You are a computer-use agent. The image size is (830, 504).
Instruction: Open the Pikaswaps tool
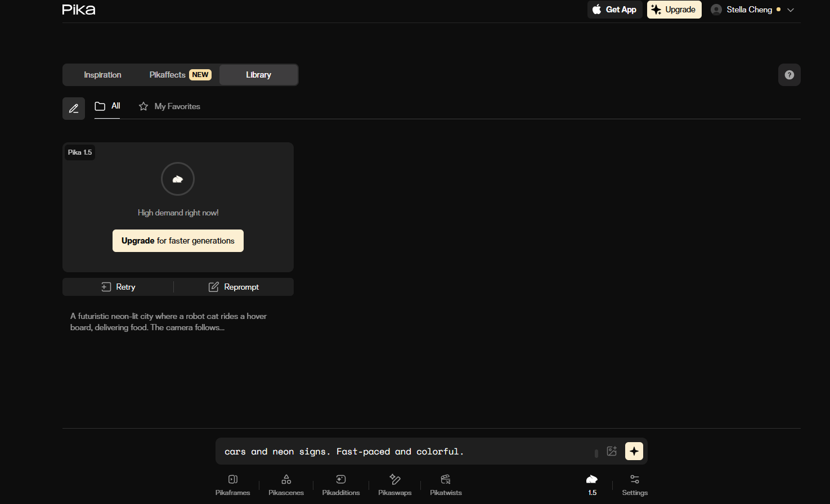(x=394, y=485)
